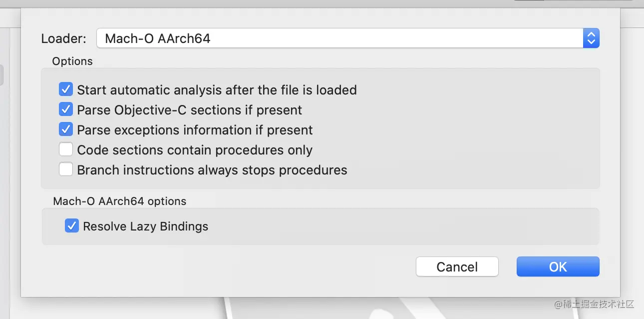Click the 'Options' group heading
This screenshot has width=644, height=319.
pos(72,61)
